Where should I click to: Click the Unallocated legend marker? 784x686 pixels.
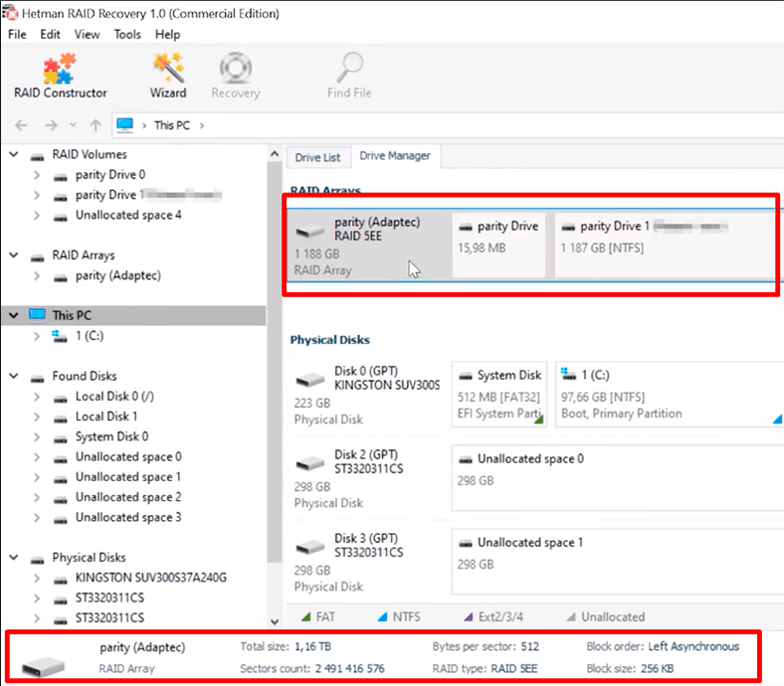tap(571, 617)
